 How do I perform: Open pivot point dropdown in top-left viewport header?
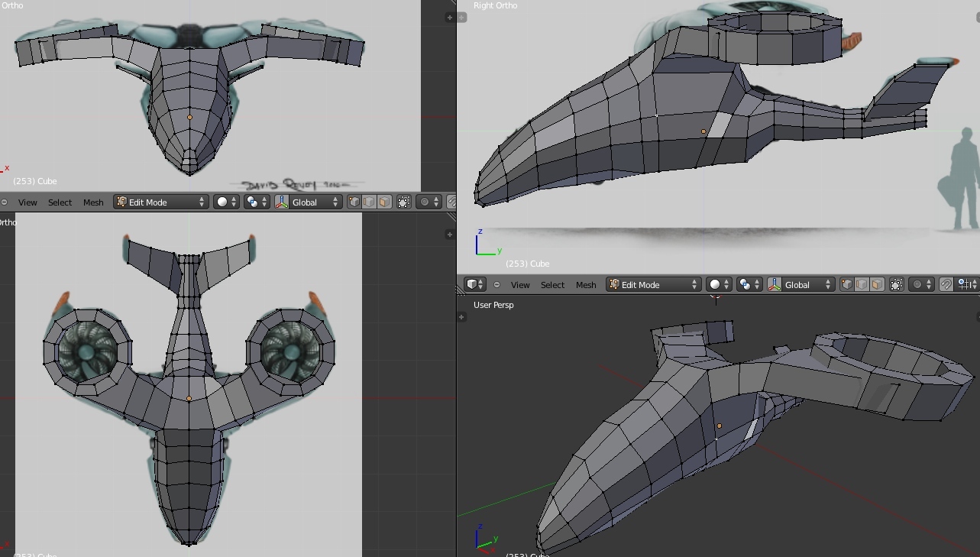pyautogui.click(x=256, y=202)
